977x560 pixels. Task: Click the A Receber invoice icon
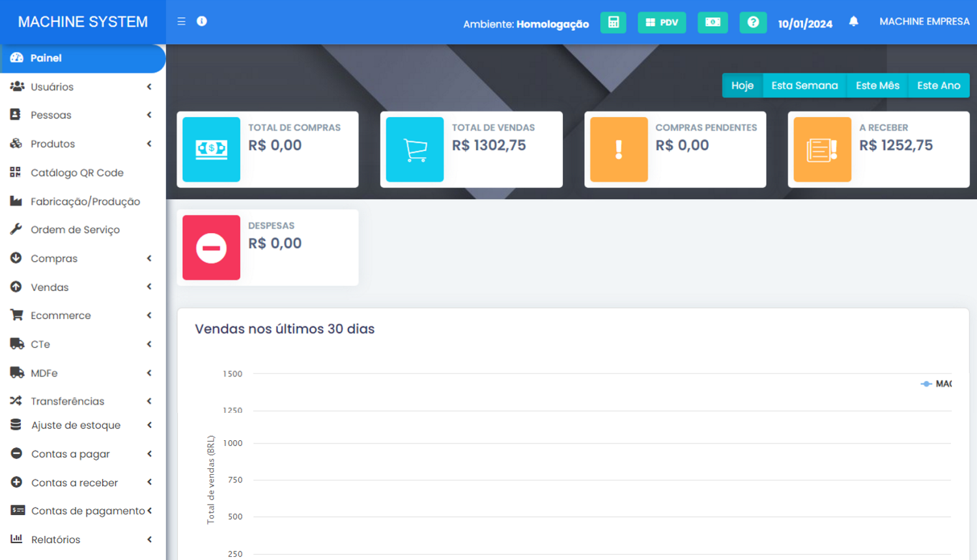click(822, 149)
